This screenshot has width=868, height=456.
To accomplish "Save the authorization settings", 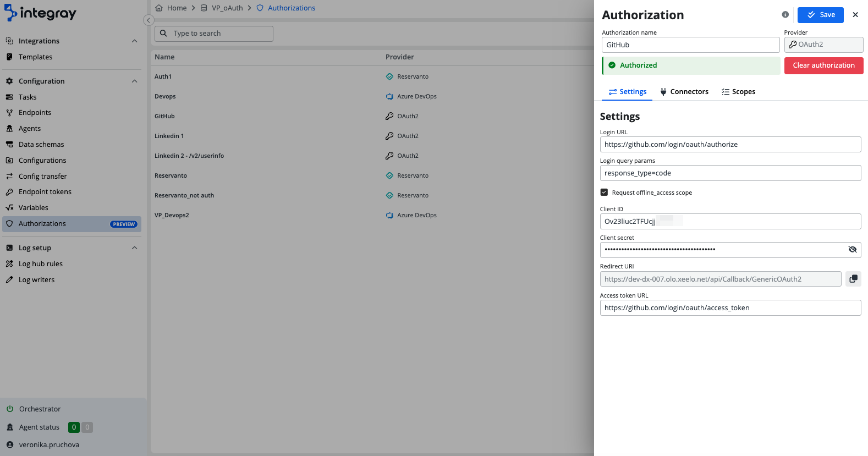I will (x=820, y=15).
